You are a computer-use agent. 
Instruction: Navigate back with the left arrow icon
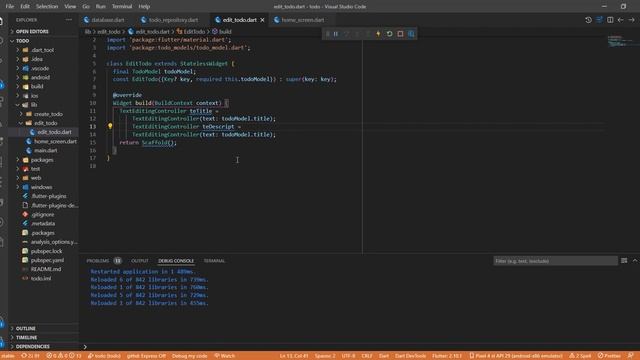click(x=620, y=20)
